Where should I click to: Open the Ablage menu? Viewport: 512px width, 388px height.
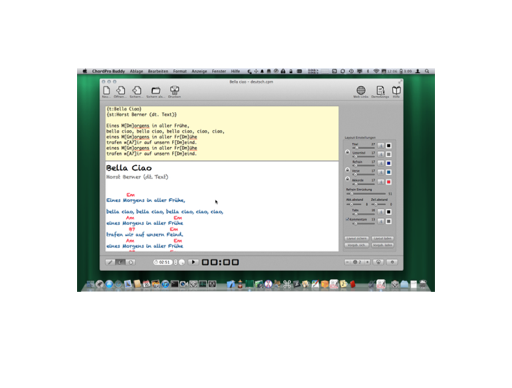point(136,71)
